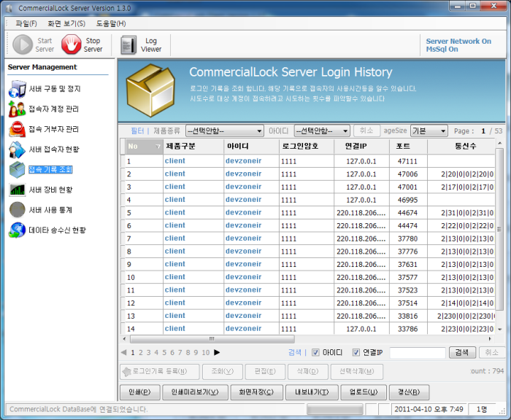
Task: Click the 포트 column header
Action: point(408,146)
